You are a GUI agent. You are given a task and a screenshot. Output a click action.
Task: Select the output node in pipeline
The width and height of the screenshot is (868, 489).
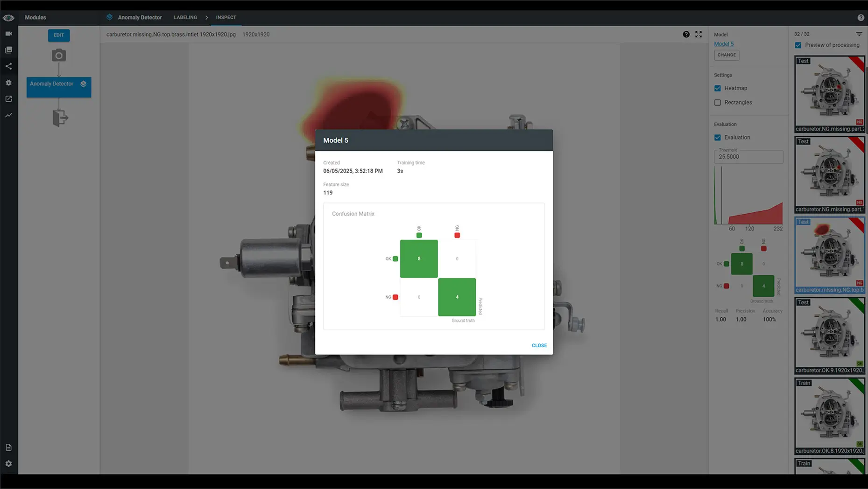[60, 118]
